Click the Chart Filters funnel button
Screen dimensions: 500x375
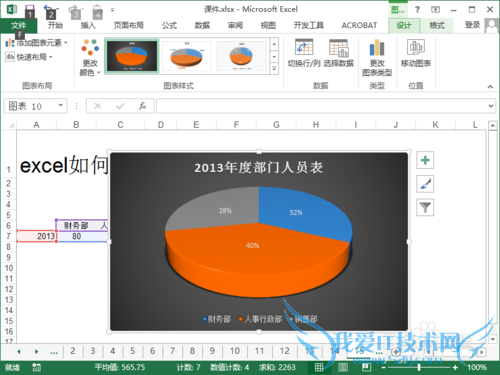click(x=425, y=208)
